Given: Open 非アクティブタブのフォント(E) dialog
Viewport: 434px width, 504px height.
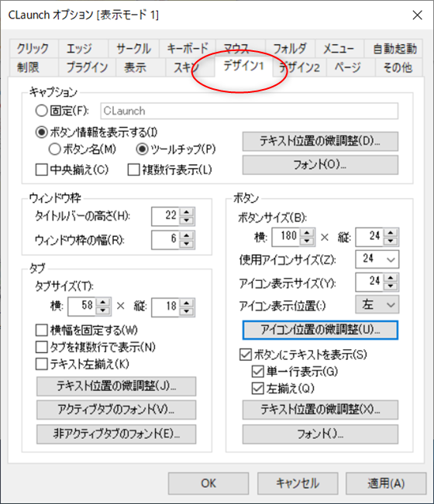Looking at the screenshot, I should tap(116, 434).
